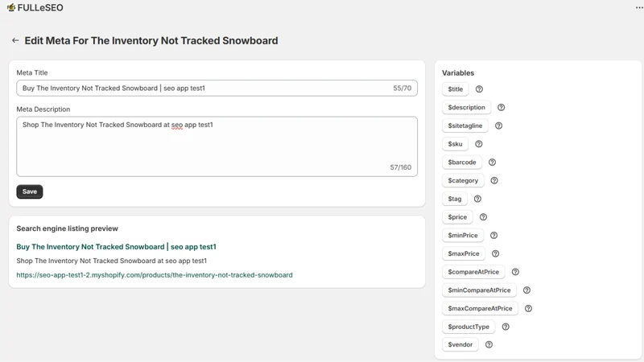This screenshot has height=362, width=644.
Task: Open help icon next to $vendor
Action: pos(489,344)
